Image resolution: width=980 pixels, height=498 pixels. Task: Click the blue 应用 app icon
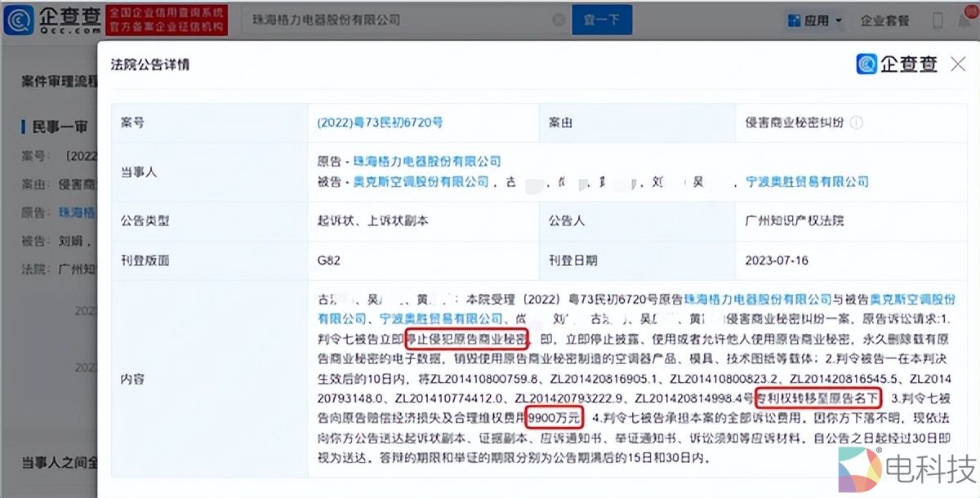(x=794, y=20)
